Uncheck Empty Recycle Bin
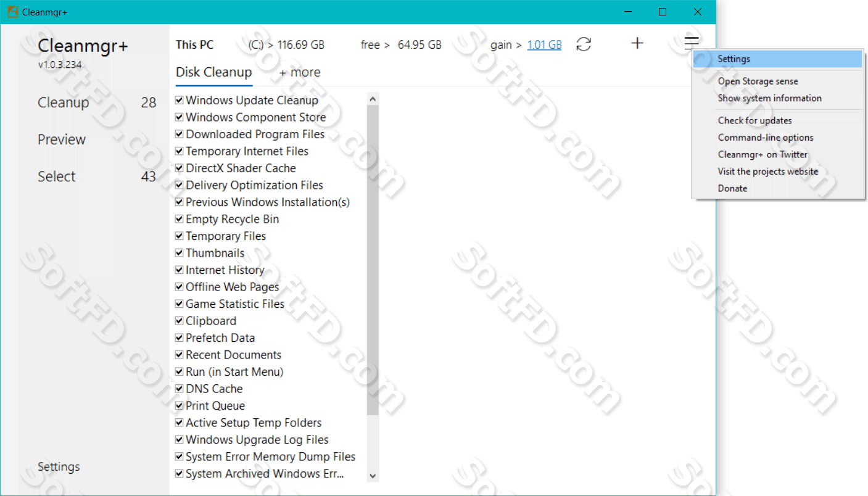 pos(180,219)
